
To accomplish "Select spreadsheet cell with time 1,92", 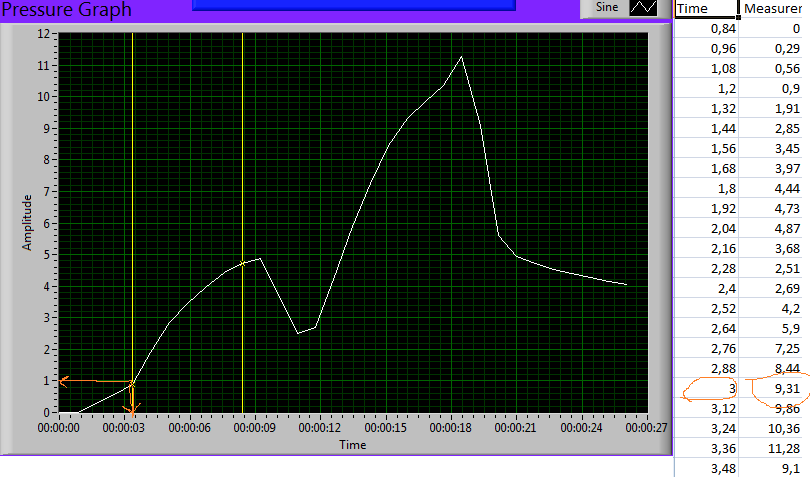I will pyautogui.click(x=707, y=209).
